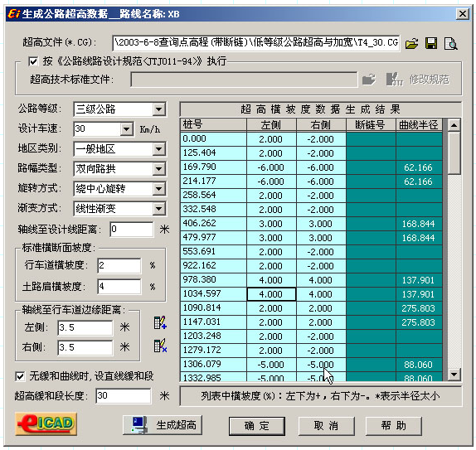
Task: Close the 生成公路超高数据 dialog
Action: point(463,13)
